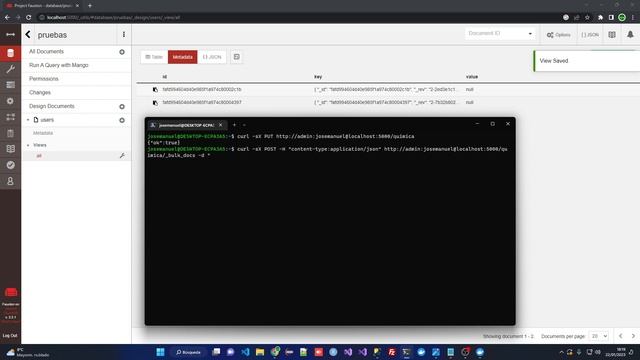Open a new browser tab

pos(90,6)
